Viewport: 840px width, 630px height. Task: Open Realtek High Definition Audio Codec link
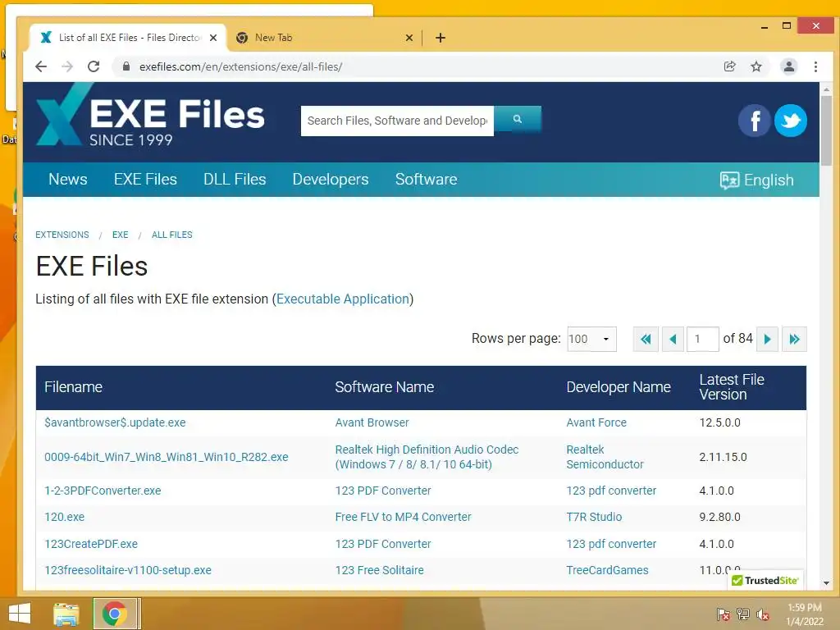(427, 457)
